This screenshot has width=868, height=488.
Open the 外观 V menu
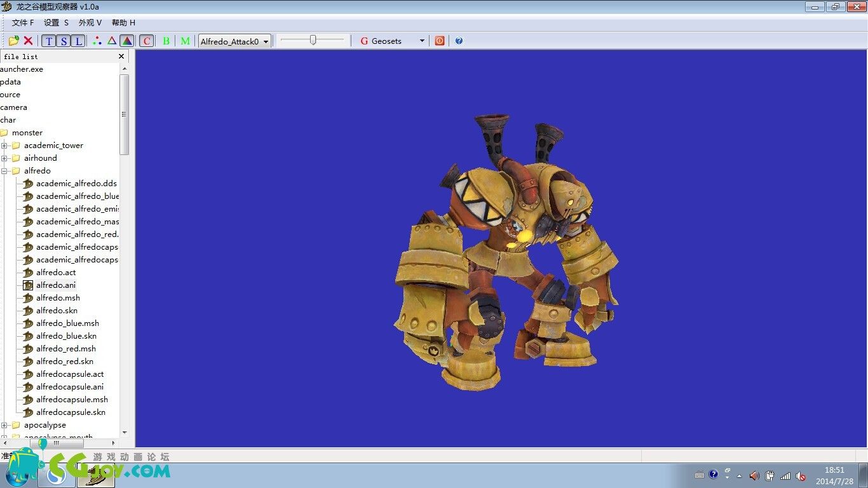pyautogui.click(x=90, y=22)
